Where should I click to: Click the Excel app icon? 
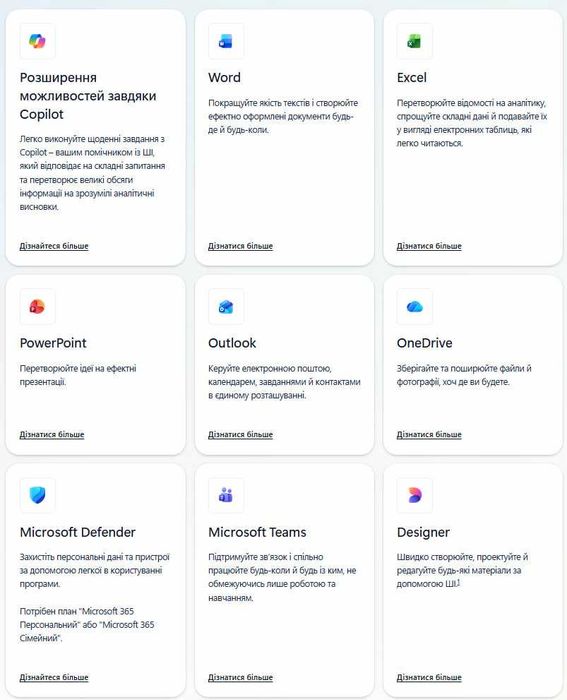[x=414, y=42]
